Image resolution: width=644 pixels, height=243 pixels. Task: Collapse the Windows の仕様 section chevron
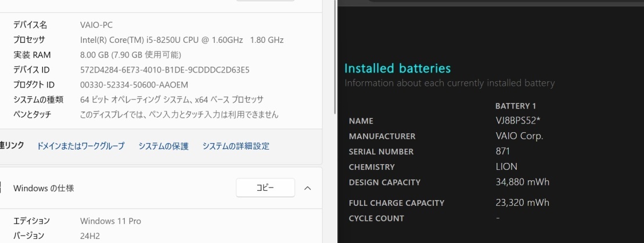coord(307,188)
